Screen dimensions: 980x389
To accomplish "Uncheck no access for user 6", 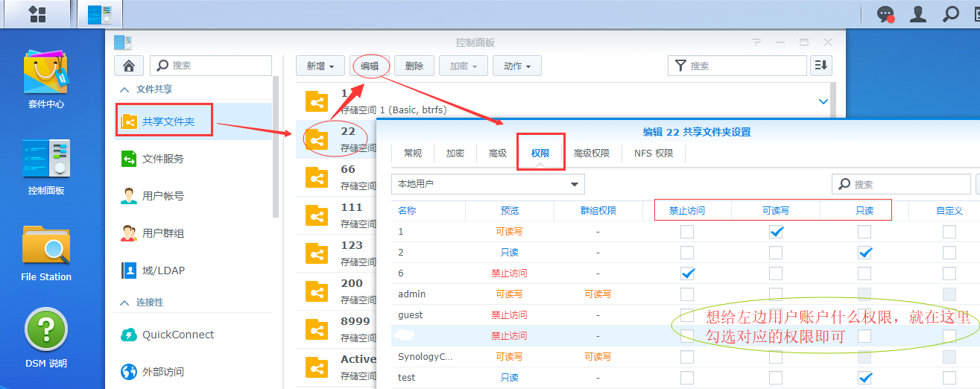I will tap(687, 273).
